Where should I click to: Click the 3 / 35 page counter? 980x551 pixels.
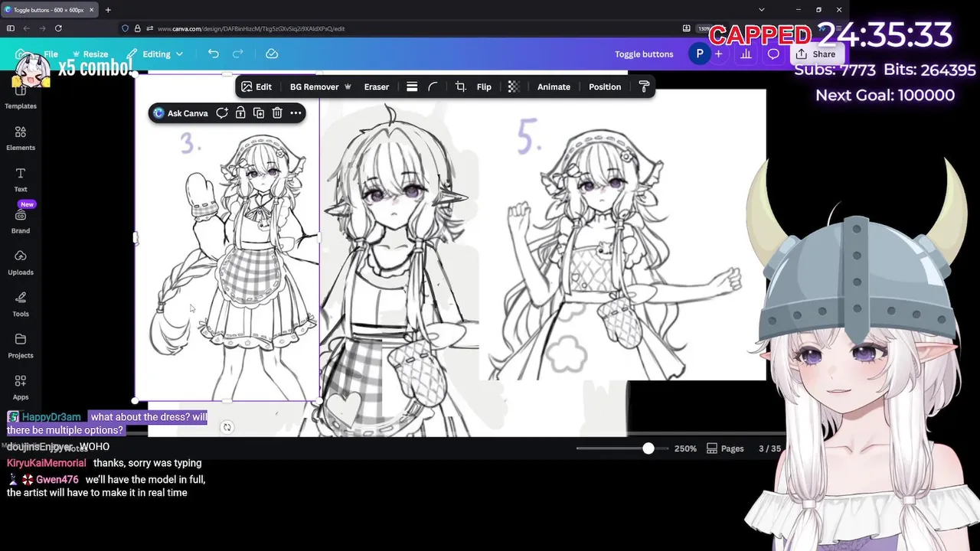769,448
